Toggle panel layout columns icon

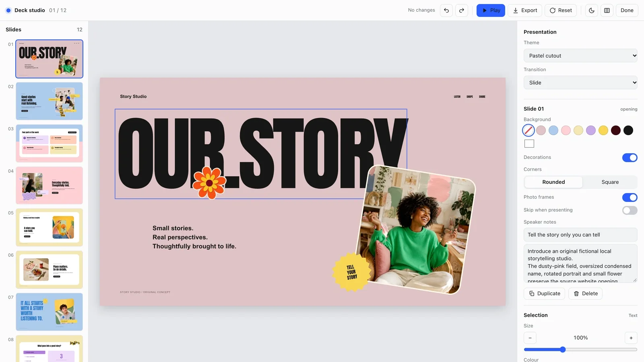pos(607,10)
